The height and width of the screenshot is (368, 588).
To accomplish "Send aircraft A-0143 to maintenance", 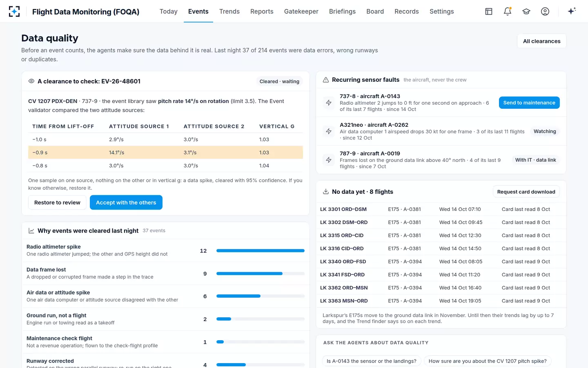I will (529, 103).
